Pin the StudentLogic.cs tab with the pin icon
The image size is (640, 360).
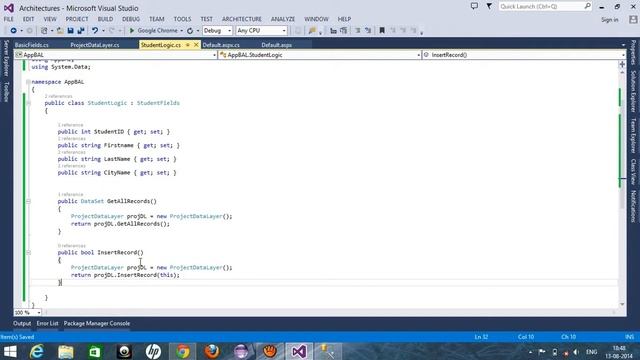pos(188,45)
